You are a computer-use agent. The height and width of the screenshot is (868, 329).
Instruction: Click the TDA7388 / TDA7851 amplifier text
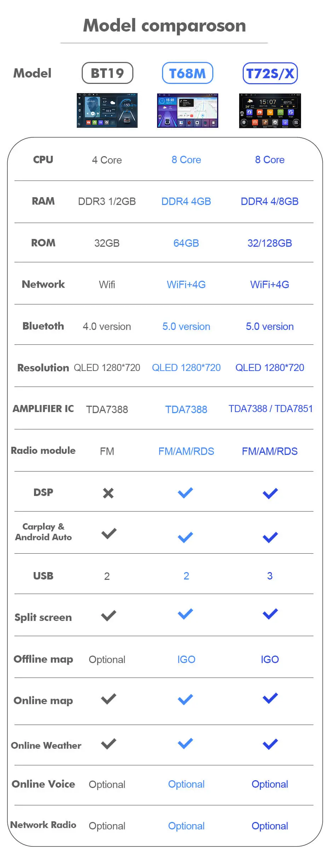pyautogui.click(x=271, y=409)
